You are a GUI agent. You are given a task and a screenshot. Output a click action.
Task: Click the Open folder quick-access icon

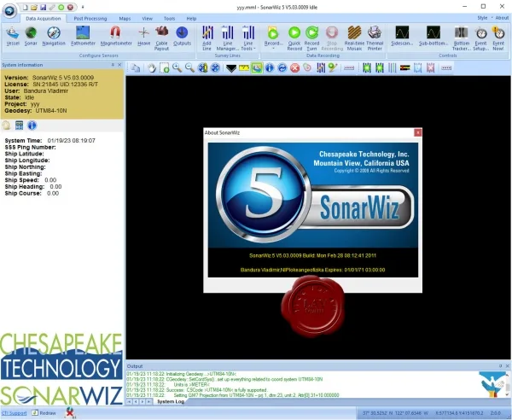pos(34,7)
